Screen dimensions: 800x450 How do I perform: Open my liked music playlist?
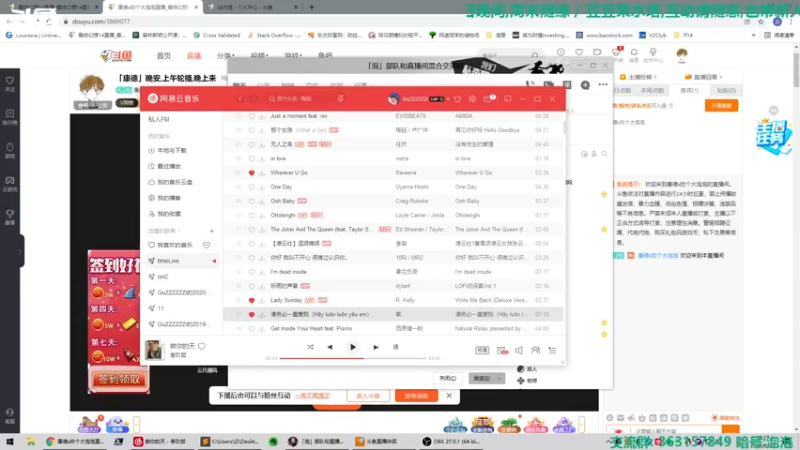click(x=170, y=245)
